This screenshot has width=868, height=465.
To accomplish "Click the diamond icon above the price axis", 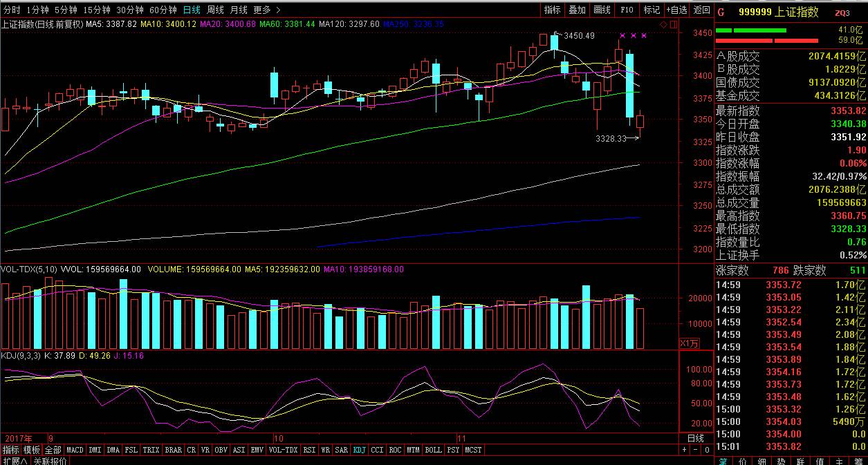I will pyautogui.click(x=663, y=24).
